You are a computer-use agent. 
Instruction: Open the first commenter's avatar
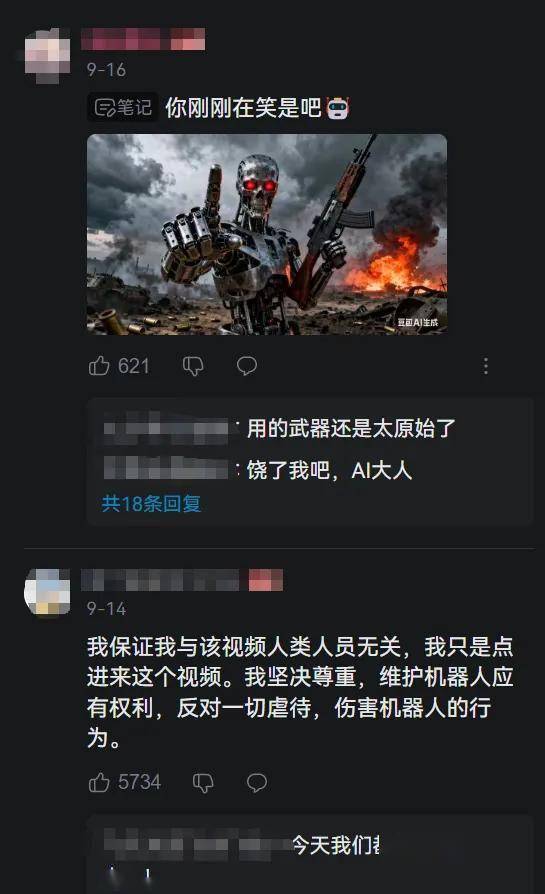(48, 54)
